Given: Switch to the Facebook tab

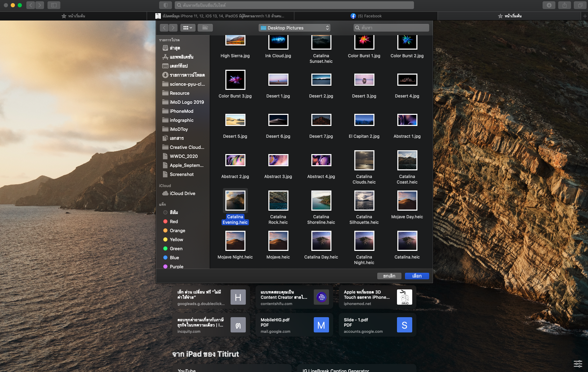Looking at the screenshot, I should (x=366, y=16).
